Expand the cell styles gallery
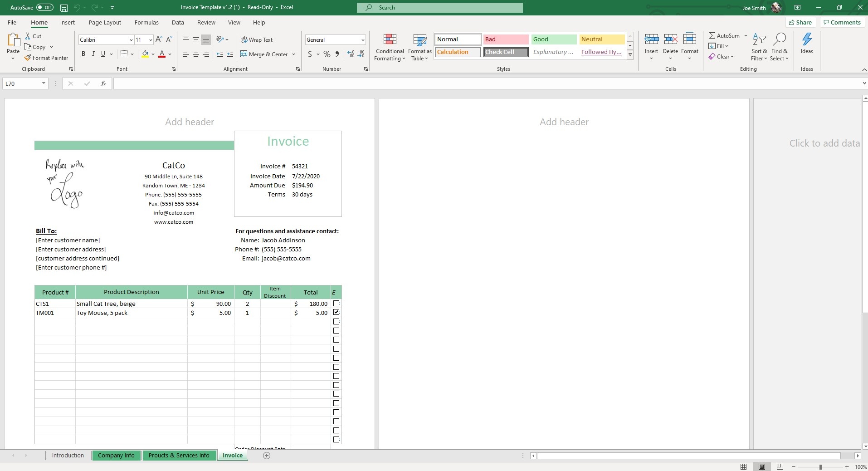 [630, 55]
